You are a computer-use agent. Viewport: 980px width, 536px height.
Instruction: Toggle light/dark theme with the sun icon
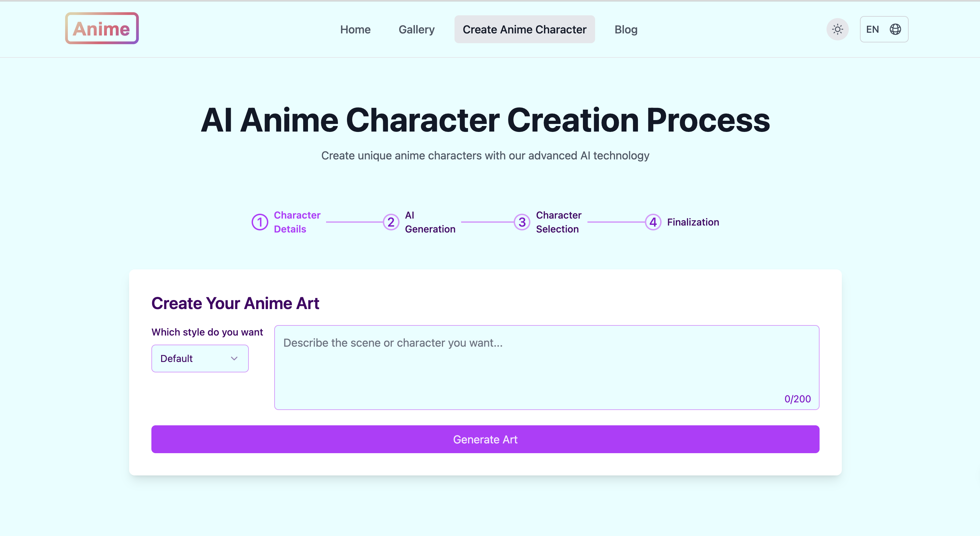pyautogui.click(x=837, y=29)
